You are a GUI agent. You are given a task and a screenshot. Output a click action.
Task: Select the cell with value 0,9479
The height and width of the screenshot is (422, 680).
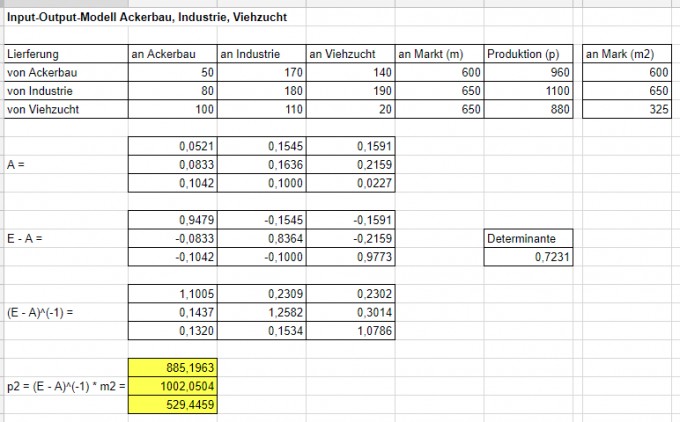click(173, 220)
